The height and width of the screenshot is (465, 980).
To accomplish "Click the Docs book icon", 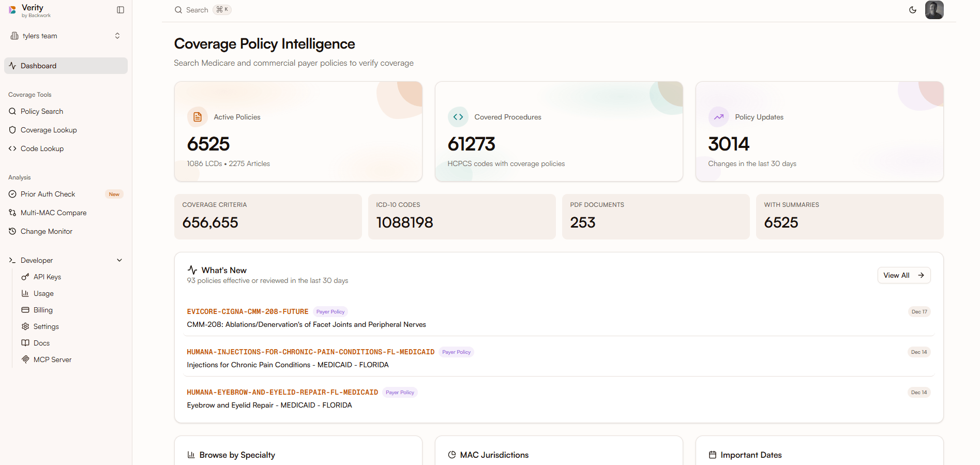I will (x=25, y=343).
